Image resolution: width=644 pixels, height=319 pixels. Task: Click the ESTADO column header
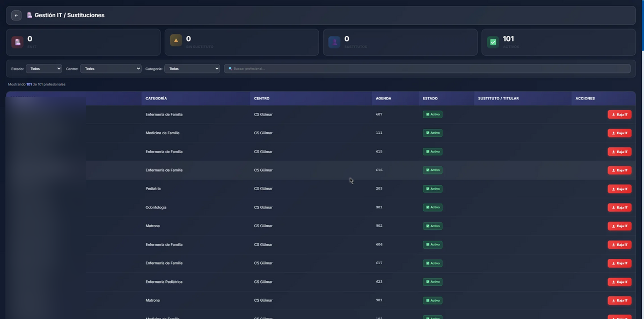click(x=430, y=98)
